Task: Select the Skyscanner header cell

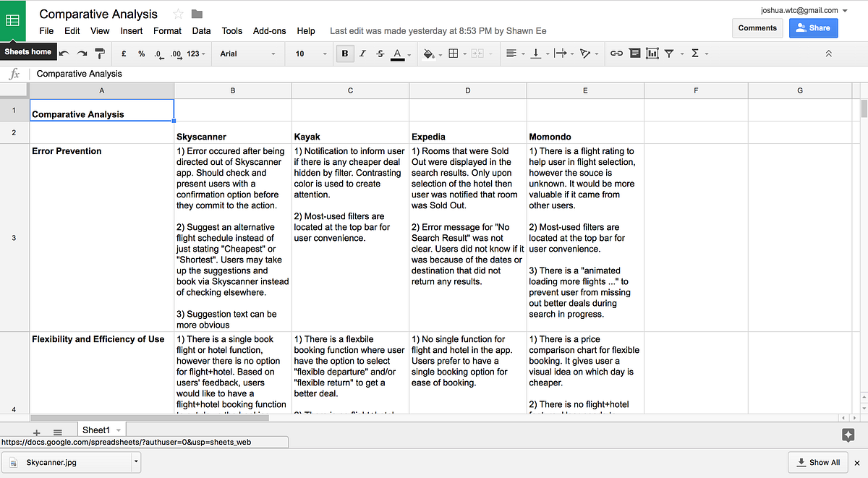Action: coord(233,132)
